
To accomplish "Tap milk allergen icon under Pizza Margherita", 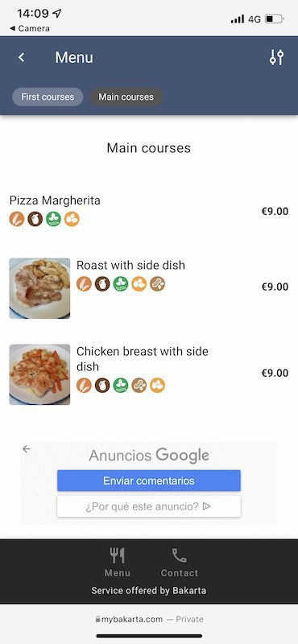I will 35,219.
